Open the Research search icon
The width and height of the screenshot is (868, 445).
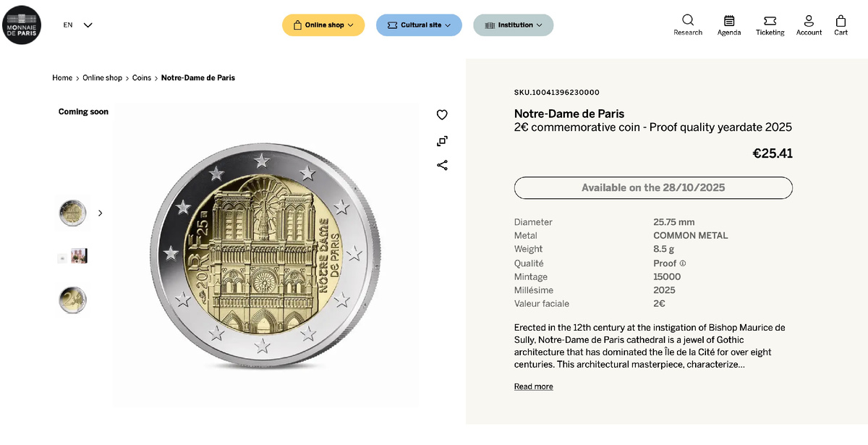point(687,20)
